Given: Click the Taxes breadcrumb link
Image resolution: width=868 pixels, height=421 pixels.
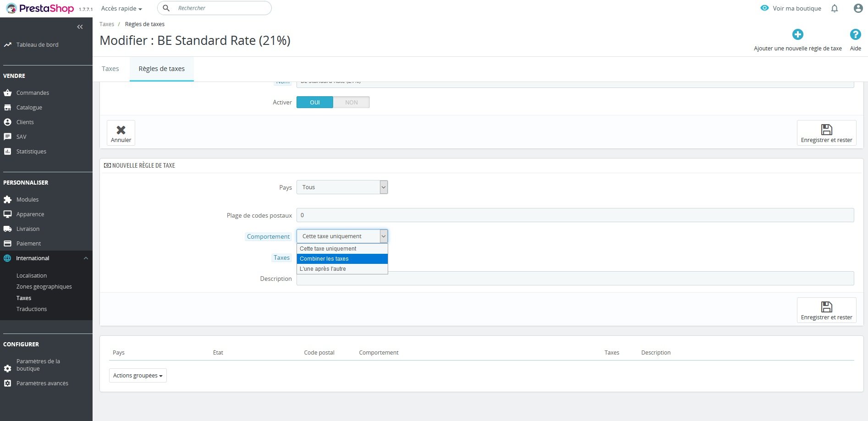Looking at the screenshot, I should coord(107,24).
